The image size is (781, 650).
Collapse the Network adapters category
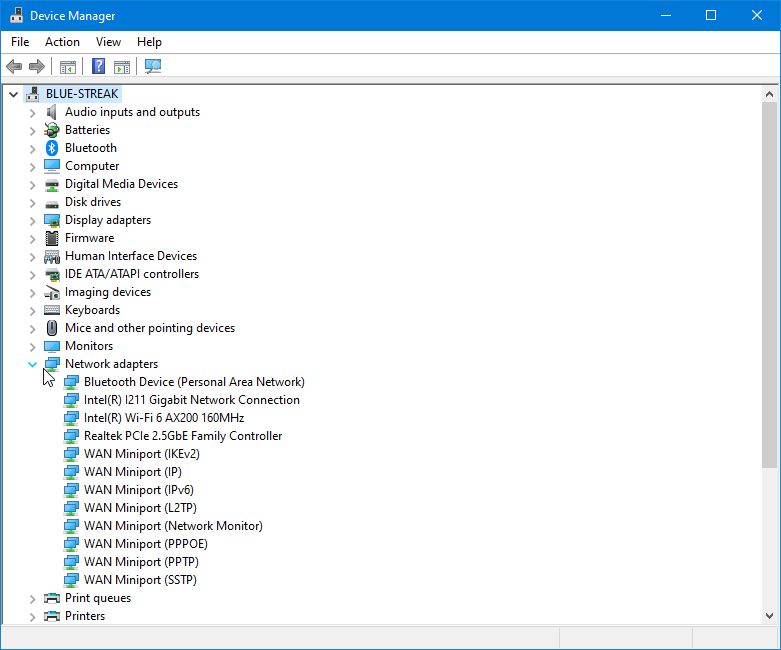click(32, 364)
